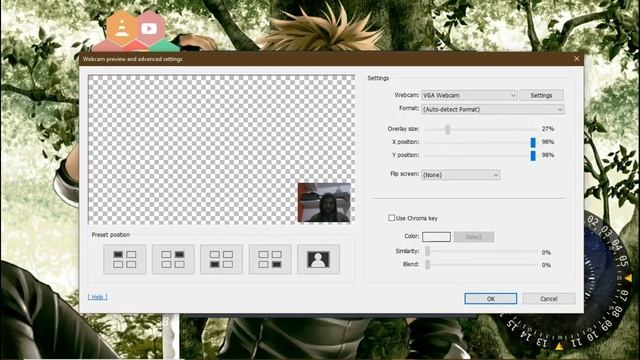Click the webcam overlay thumbnail in preview
640x360 pixels.
(324, 202)
